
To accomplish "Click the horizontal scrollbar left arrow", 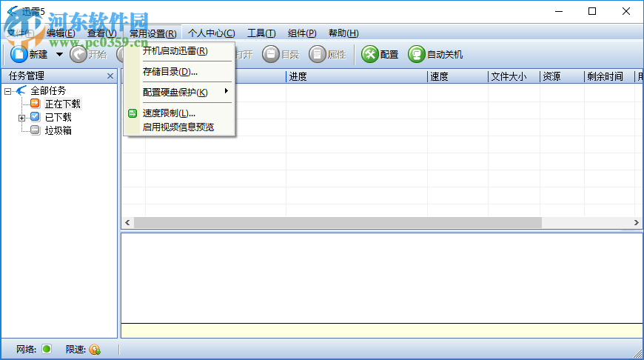I will pos(127,222).
